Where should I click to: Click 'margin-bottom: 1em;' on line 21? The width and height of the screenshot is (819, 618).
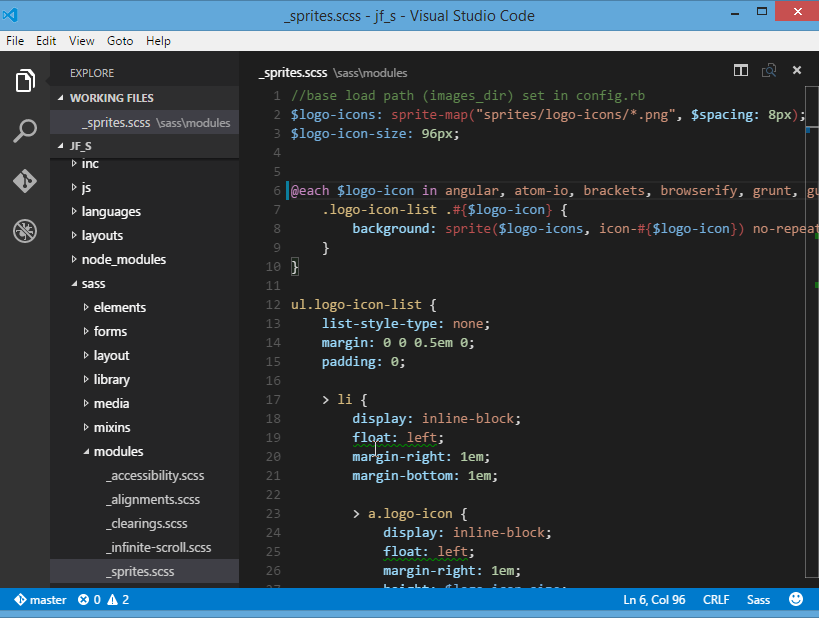(425, 476)
